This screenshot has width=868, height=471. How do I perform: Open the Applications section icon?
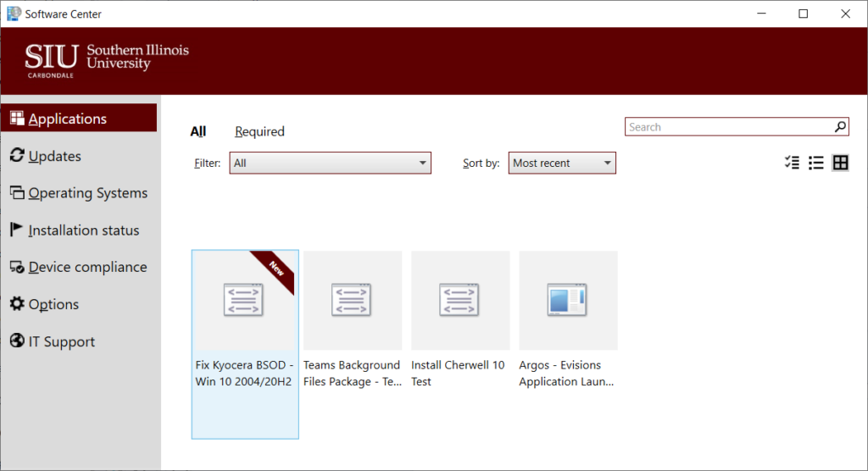click(x=17, y=118)
